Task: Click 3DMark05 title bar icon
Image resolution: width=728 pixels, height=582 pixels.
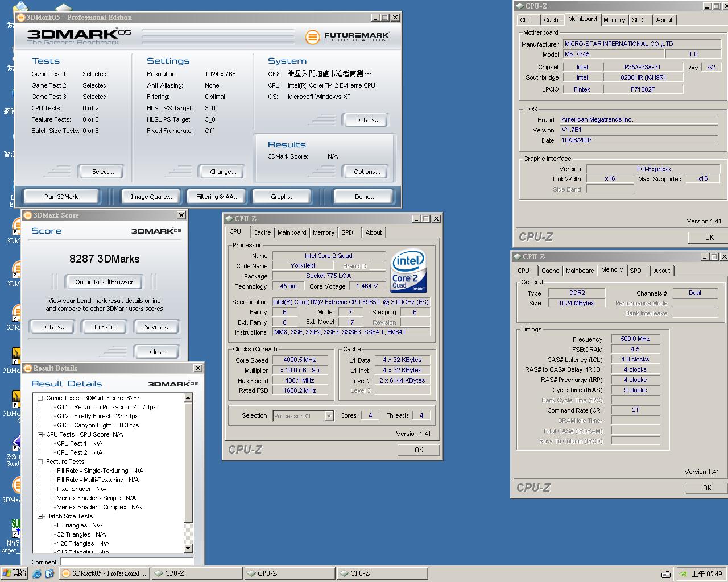Action: tap(21, 18)
